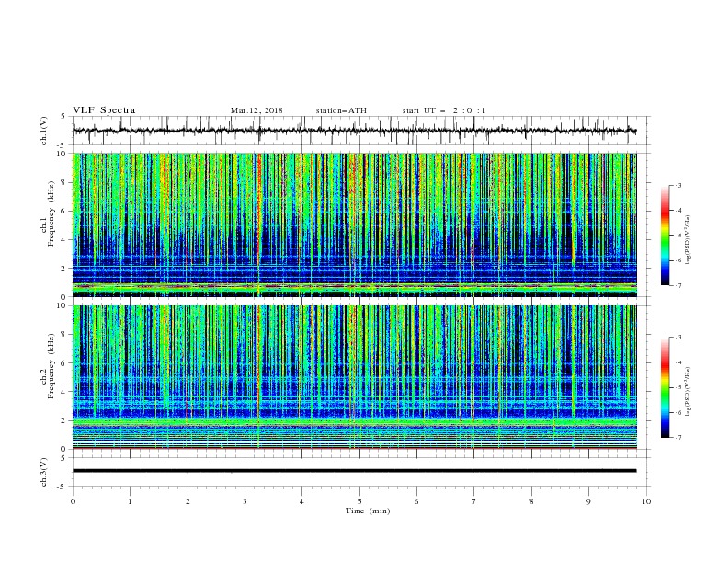Click the "7" tick on the time axis
Image resolution: width=728 pixels, height=563 pixels.
coord(474,501)
